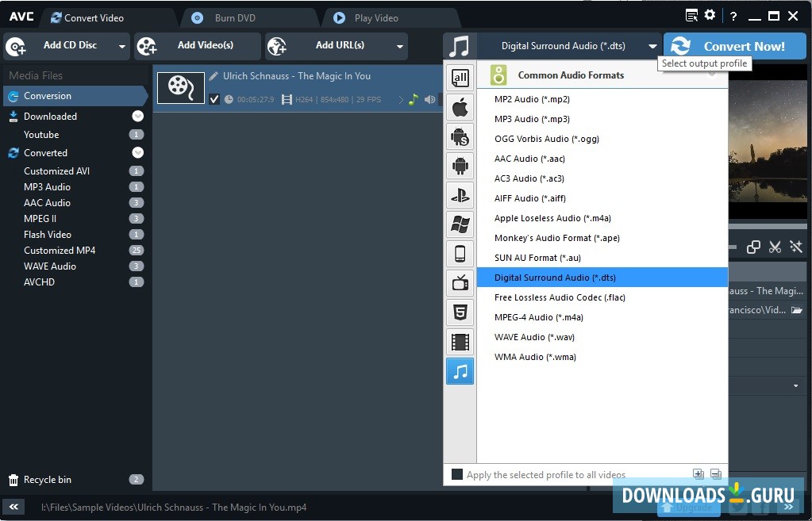The height and width of the screenshot is (521, 812).
Task: Open the settings gear in title bar
Action: [710, 16]
